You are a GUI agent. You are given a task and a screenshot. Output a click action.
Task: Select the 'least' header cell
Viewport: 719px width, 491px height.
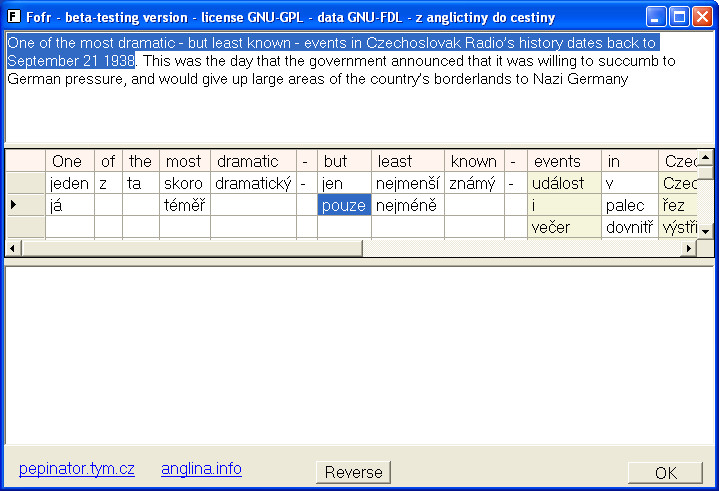[x=408, y=161]
